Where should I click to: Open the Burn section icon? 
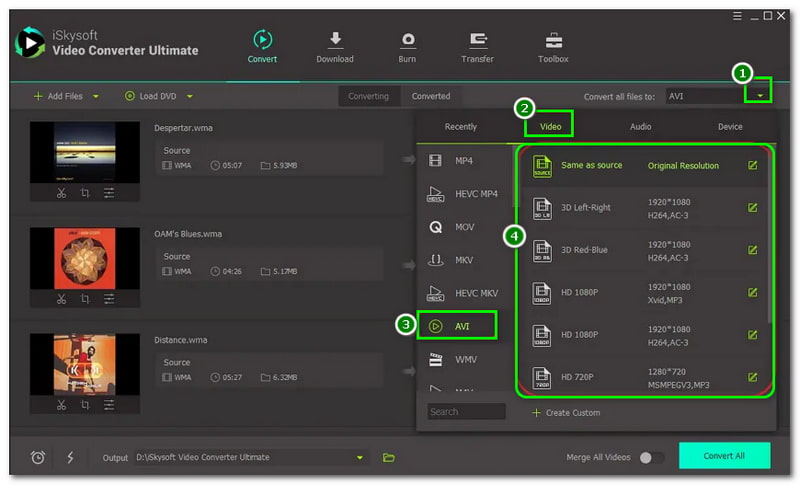pos(408,40)
